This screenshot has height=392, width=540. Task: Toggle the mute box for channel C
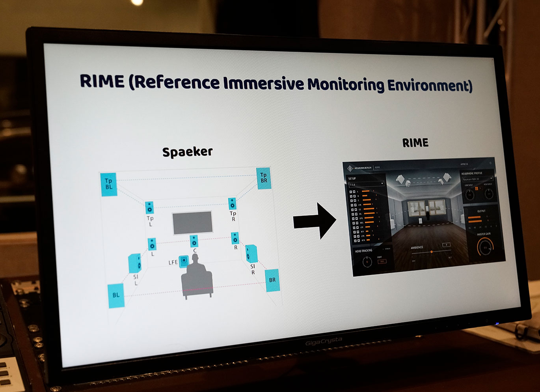point(355,200)
